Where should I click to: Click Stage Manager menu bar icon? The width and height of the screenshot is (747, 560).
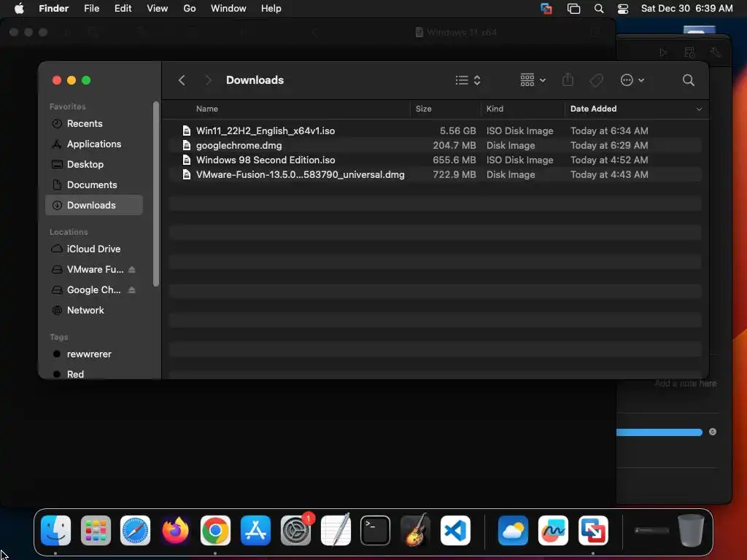click(573, 9)
